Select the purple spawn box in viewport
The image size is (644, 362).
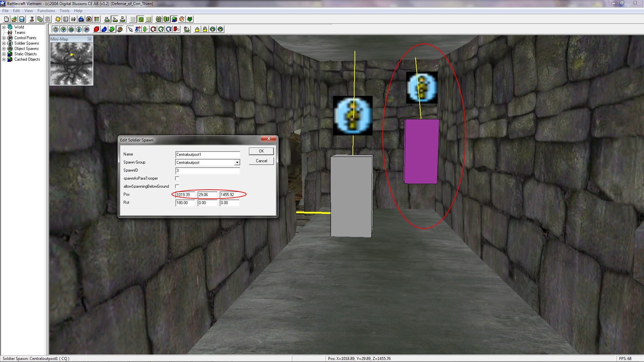pos(421,151)
